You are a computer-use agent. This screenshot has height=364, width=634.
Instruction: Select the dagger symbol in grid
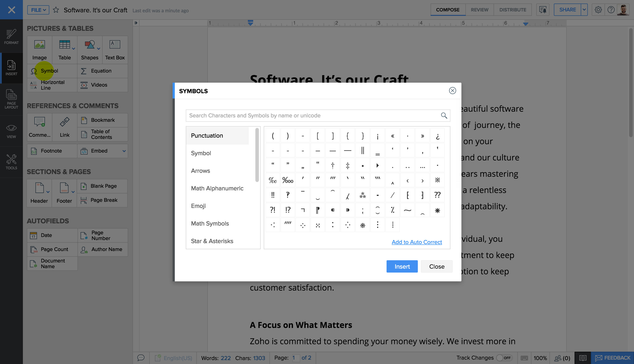(x=332, y=166)
